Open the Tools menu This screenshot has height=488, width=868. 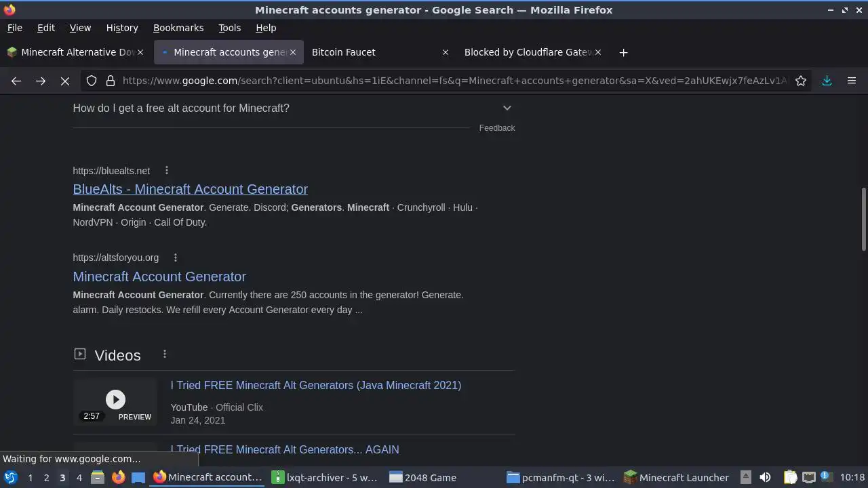click(x=229, y=28)
